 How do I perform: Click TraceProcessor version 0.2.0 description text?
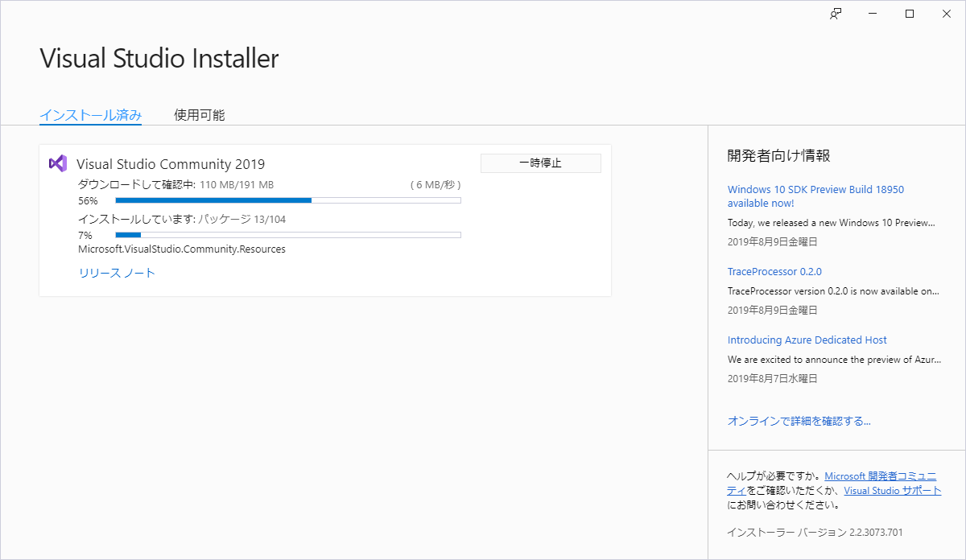click(x=833, y=291)
